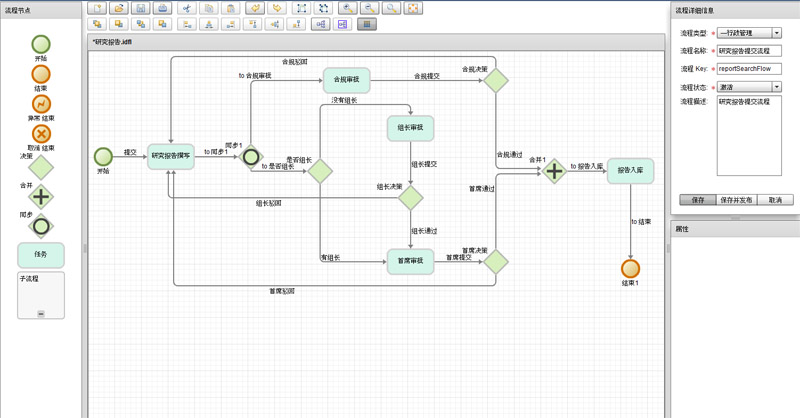Screen dimensions: 800x418
Task: Pick the green 开始 start node in palette
Action: 41,45
